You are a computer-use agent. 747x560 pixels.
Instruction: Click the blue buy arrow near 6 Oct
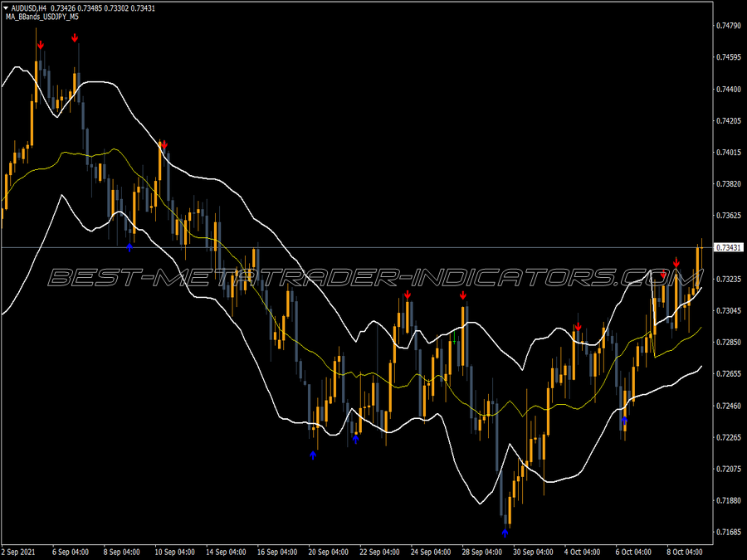pyautogui.click(x=624, y=421)
